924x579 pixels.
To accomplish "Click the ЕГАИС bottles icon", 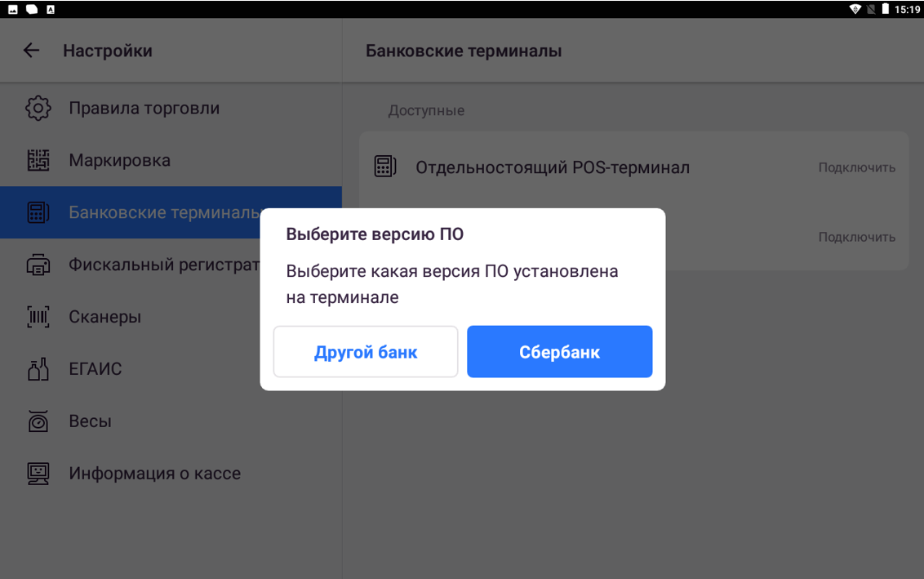I will click(38, 369).
